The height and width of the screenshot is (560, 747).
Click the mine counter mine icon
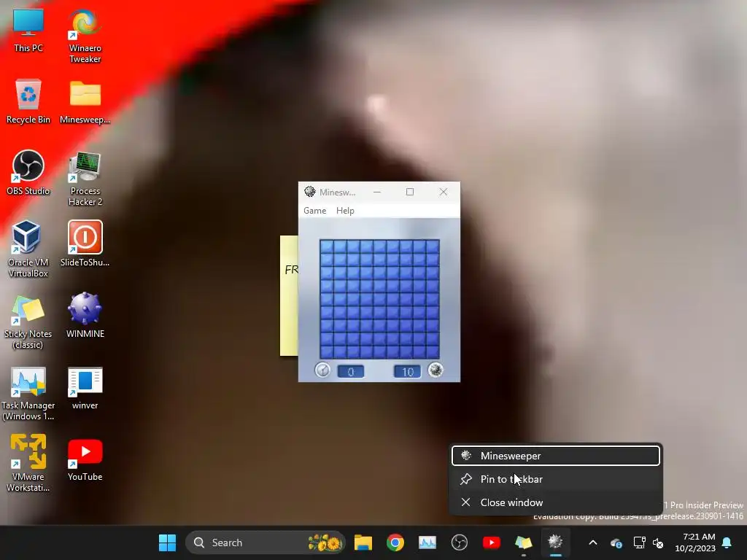pos(436,370)
